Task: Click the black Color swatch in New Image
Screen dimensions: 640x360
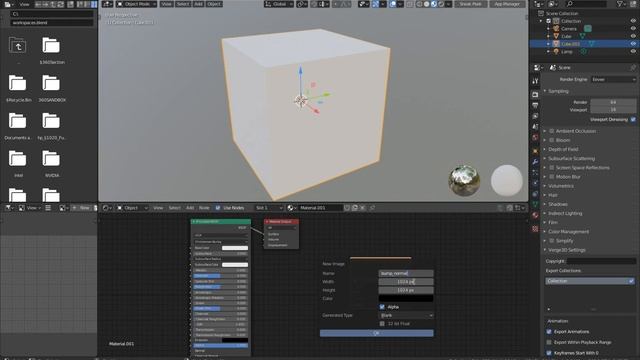Action: click(406, 299)
